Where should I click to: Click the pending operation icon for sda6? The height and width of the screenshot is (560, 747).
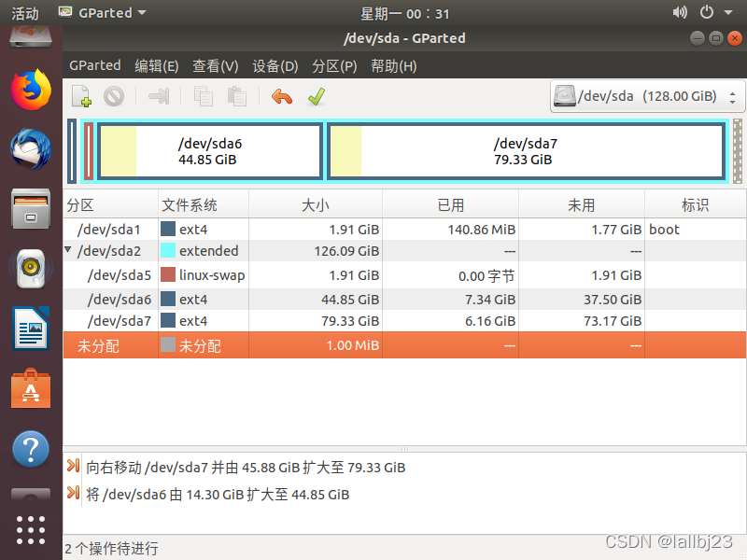(x=74, y=493)
